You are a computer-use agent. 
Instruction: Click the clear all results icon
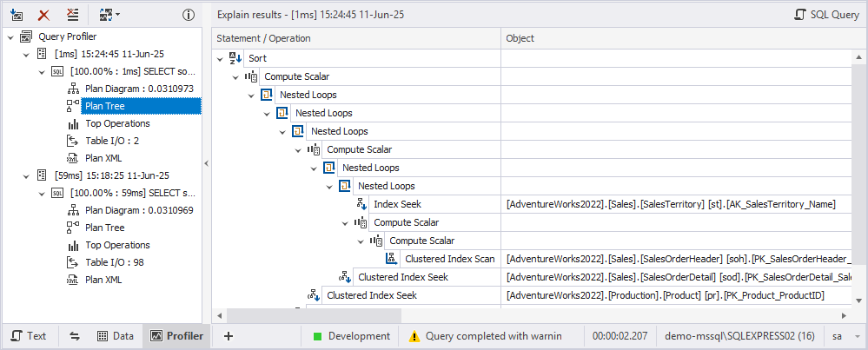point(73,15)
